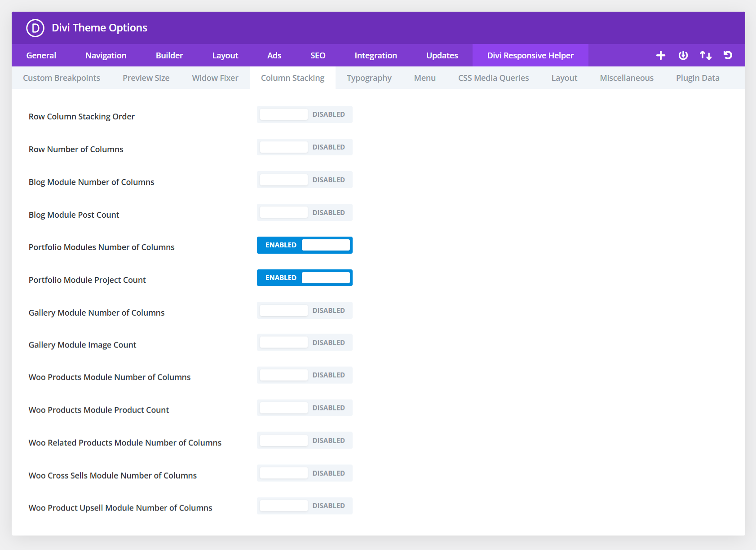The width and height of the screenshot is (756, 550).
Task: Go to the Updates section
Action: coord(442,55)
